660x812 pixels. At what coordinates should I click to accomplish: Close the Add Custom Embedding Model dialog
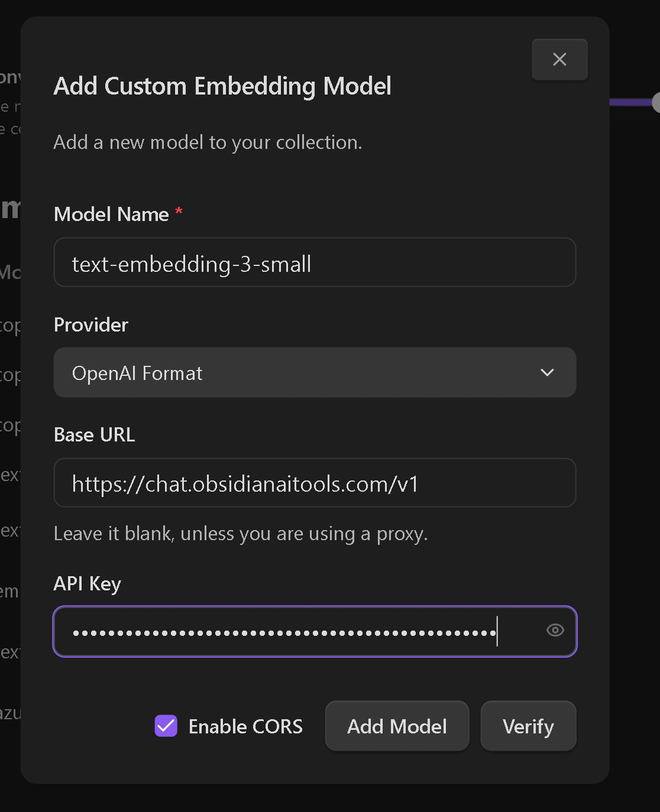point(559,59)
